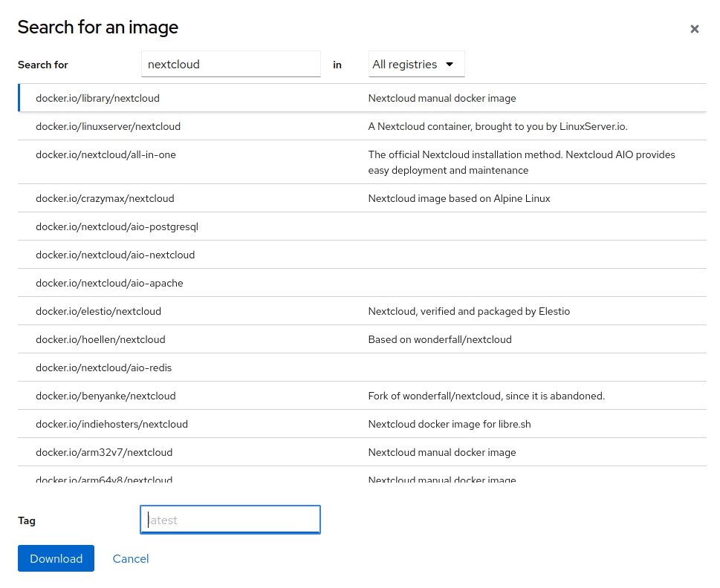Choose docker.io/nextcloud/aio-nextcloud entry
Screen dimensions: 720x588
115,255
